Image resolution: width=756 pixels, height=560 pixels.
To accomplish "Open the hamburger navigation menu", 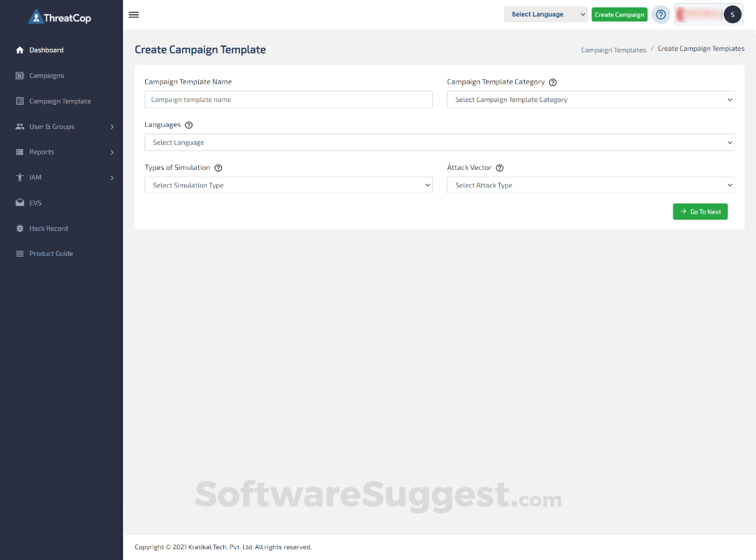I will [x=133, y=14].
